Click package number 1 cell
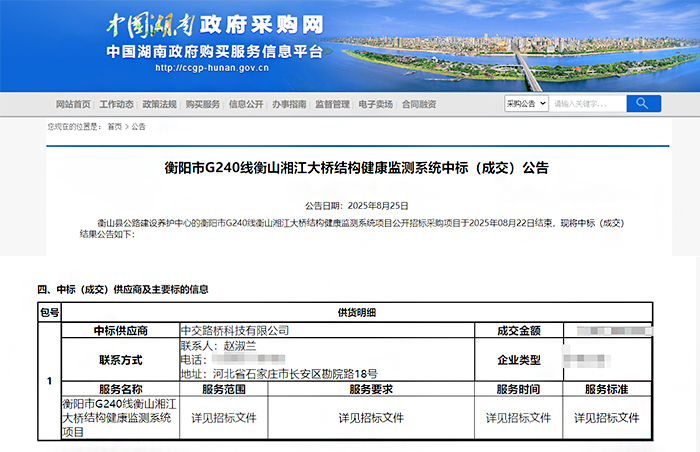 pos(50,381)
